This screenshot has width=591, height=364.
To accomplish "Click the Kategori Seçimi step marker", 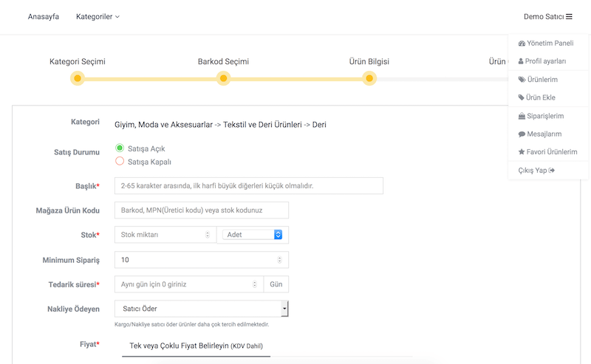I will 77,78.
